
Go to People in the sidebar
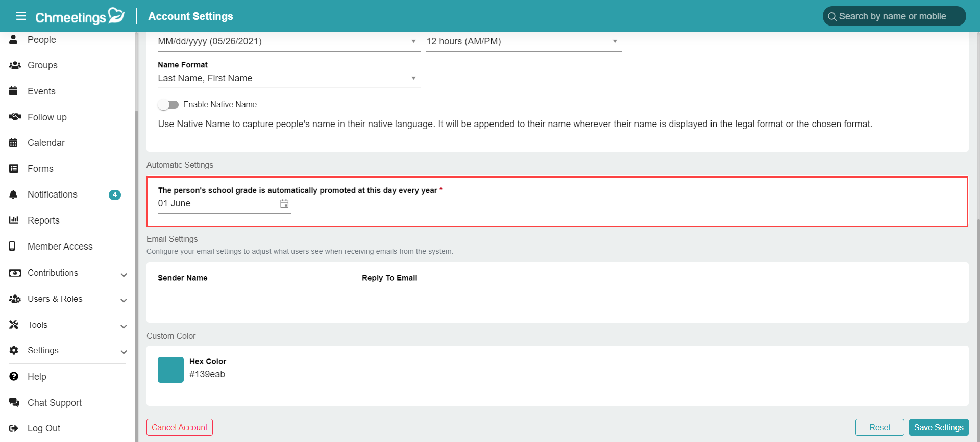click(x=42, y=40)
